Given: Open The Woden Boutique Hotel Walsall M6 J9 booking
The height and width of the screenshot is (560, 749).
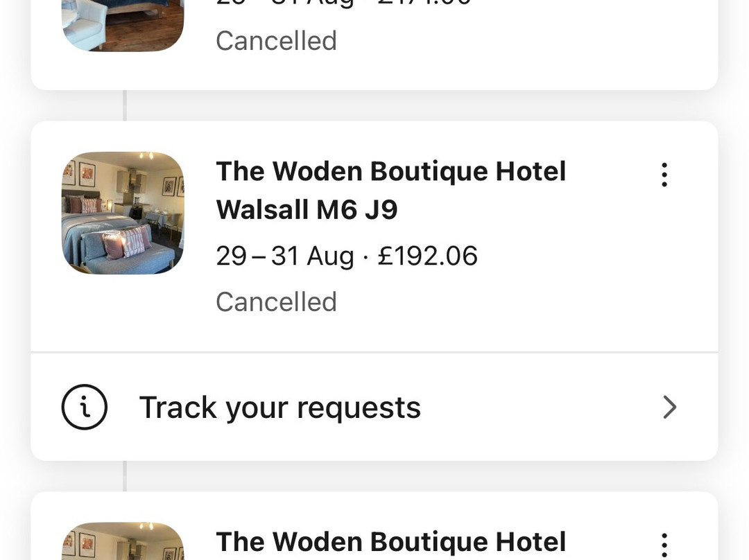Looking at the screenshot, I should (390, 191).
